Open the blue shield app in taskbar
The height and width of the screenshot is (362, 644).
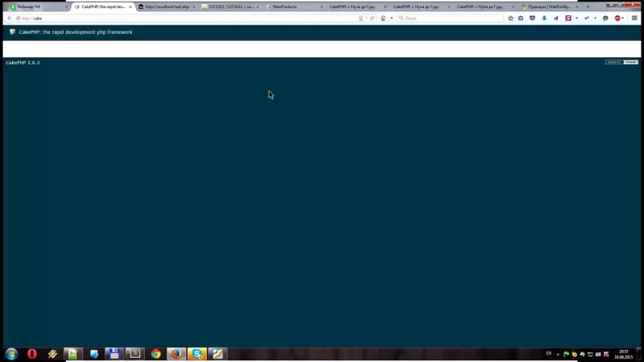94,354
